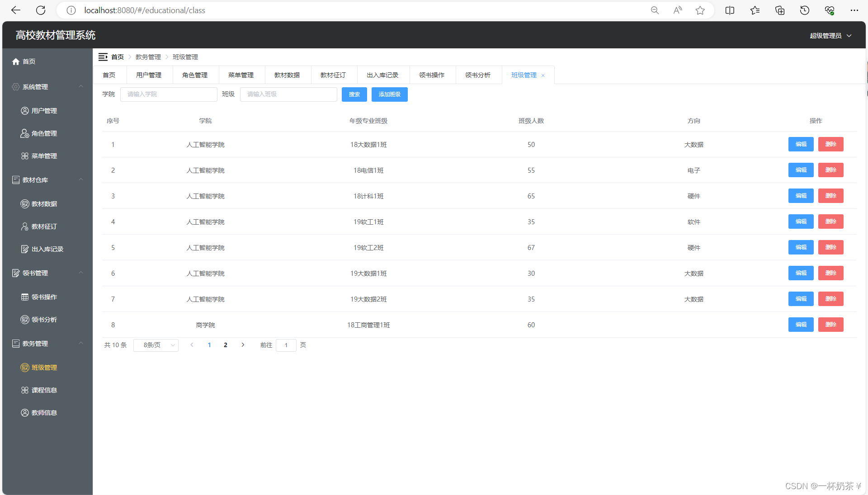The width and height of the screenshot is (868, 495).
Task: Toggle the sidebar collapse hamburger icon
Action: (103, 57)
